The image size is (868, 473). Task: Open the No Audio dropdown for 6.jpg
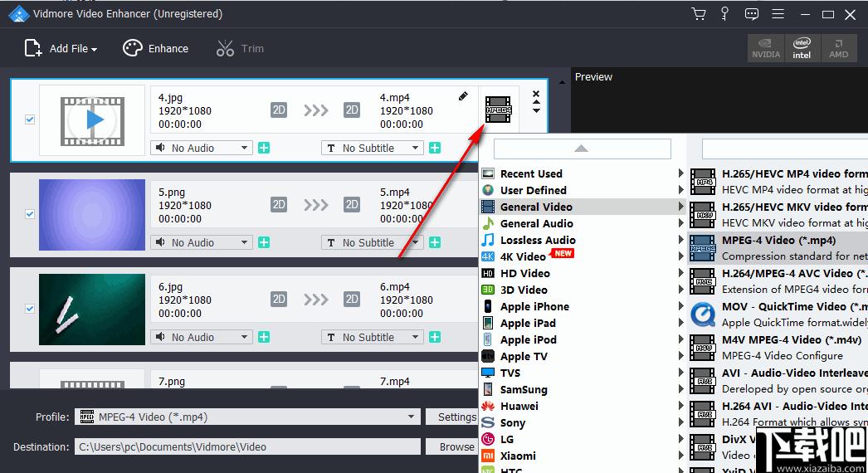(202, 337)
